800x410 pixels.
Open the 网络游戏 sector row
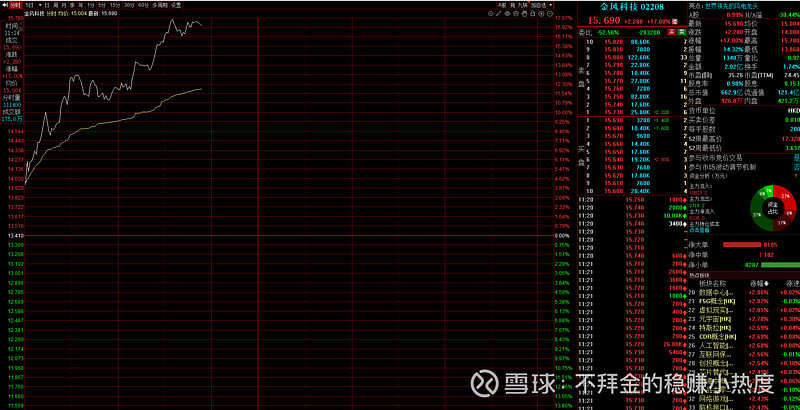pyautogui.click(x=744, y=398)
